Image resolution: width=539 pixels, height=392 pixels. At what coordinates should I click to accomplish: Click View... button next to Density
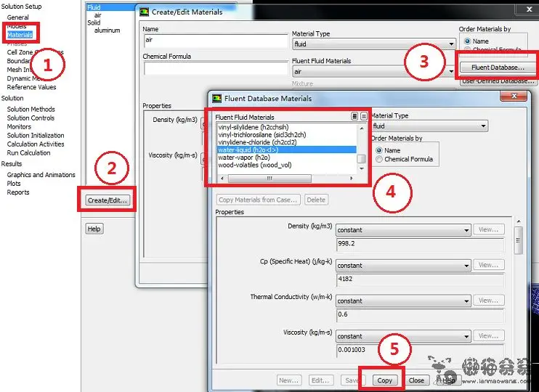488,229
